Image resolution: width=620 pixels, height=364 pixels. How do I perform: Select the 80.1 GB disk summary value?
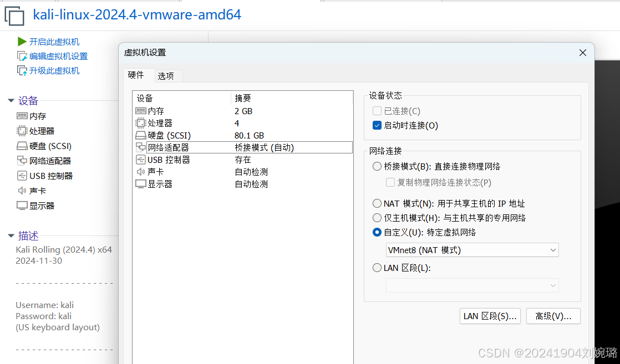249,136
